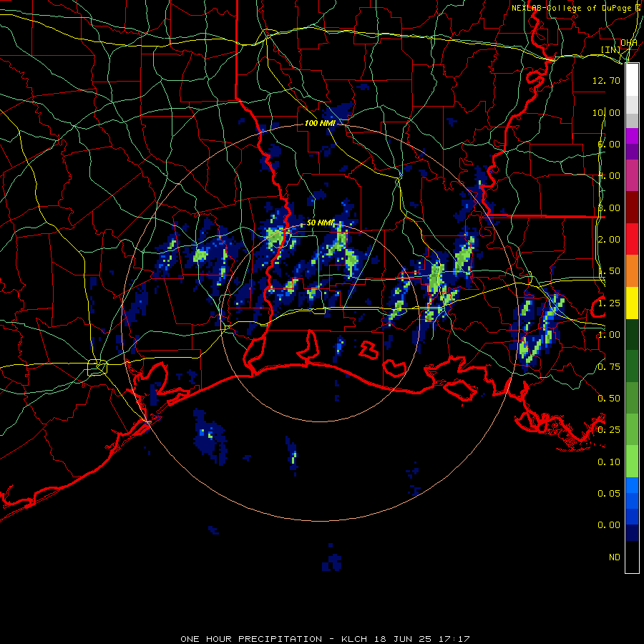Click the 3.00 legend value
This screenshot has height=644, width=644.
[609, 208]
